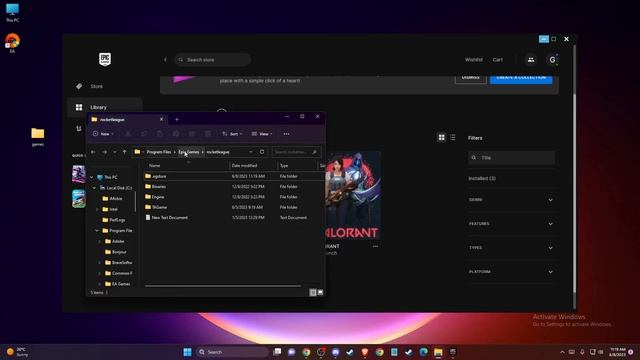The height and width of the screenshot is (360, 640).
Task: Click the Filters Title input field
Action: pos(511,158)
